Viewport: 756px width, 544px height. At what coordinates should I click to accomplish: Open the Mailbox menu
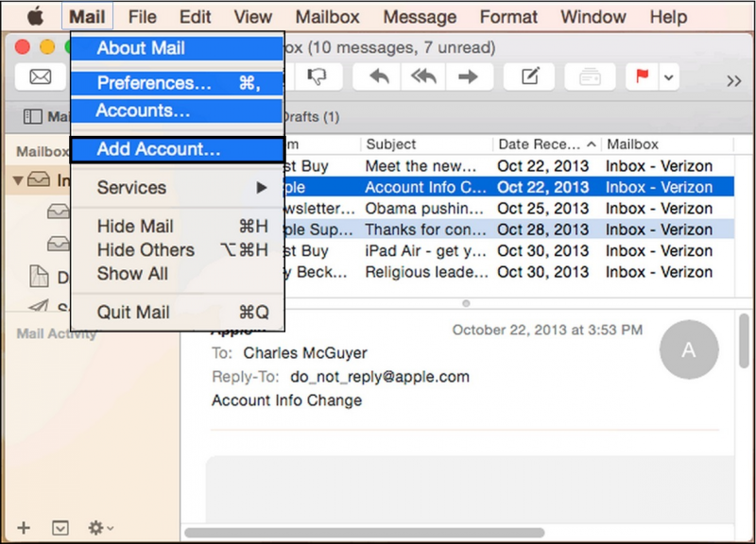point(327,17)
